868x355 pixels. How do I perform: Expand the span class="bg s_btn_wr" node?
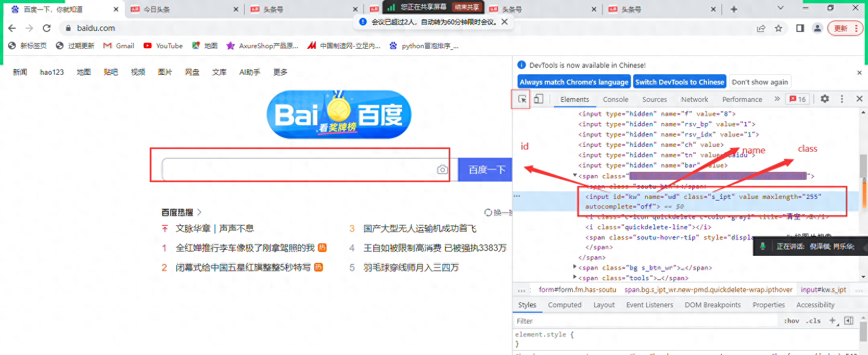(575, 267)
